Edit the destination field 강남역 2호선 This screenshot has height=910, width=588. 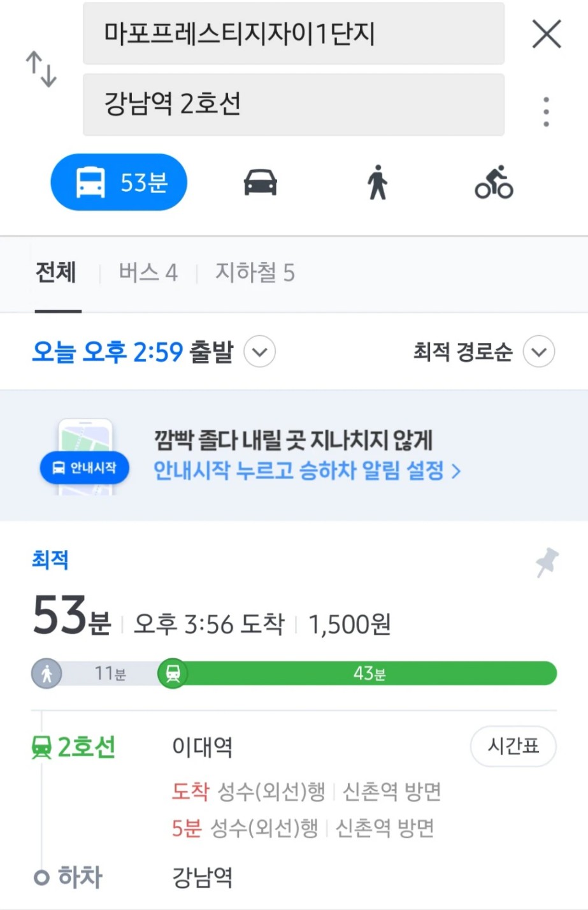294,105
